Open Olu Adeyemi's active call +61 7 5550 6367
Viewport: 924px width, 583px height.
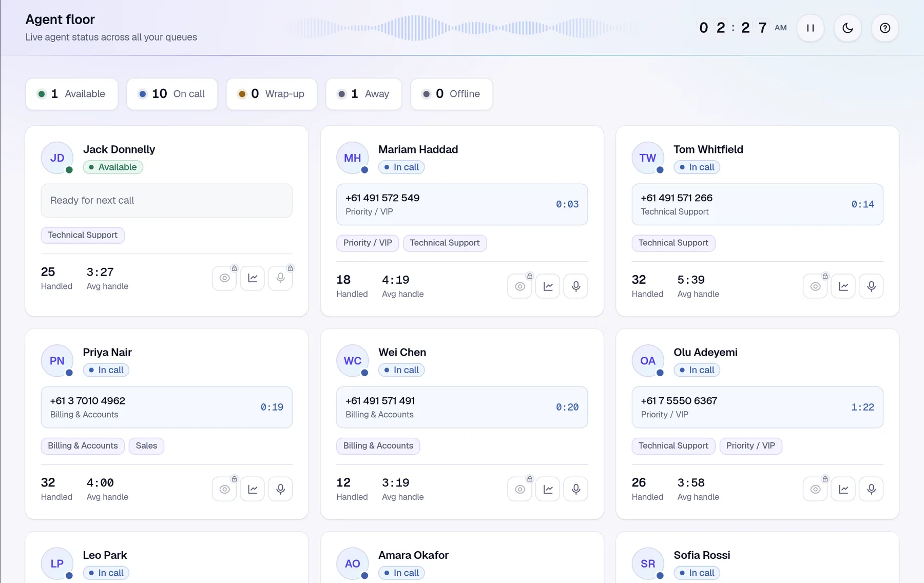coord(757,407)
